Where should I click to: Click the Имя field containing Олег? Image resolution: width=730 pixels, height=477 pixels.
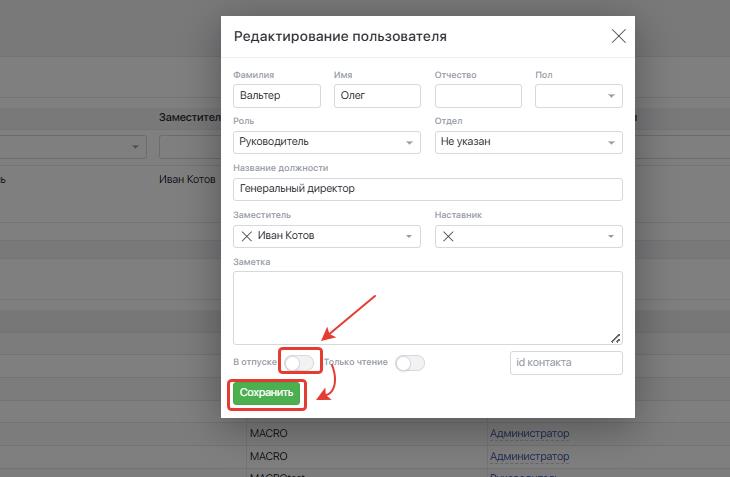coord(377,96)
